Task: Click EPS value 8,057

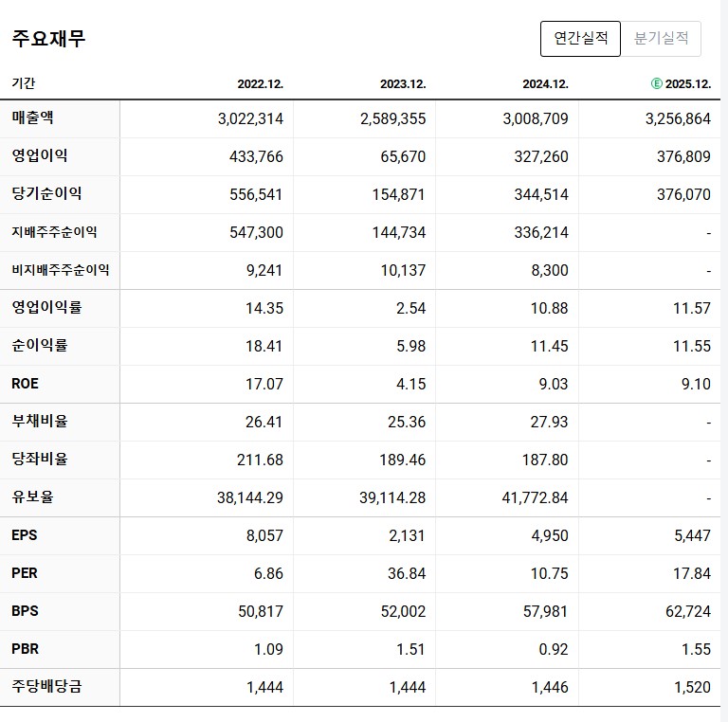Action: tap(264, 536)
